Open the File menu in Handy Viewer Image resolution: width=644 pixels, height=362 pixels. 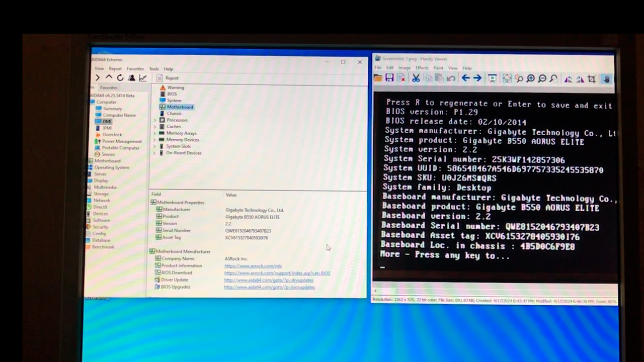[378, 68]
